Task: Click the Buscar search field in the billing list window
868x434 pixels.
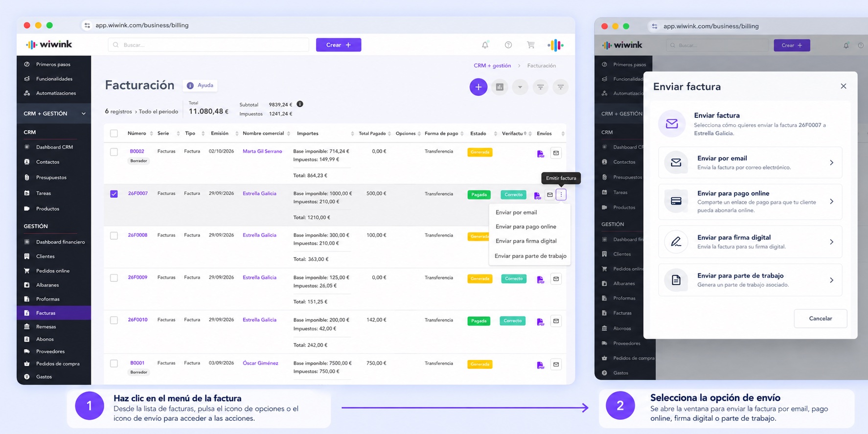Action: point(208,45)
